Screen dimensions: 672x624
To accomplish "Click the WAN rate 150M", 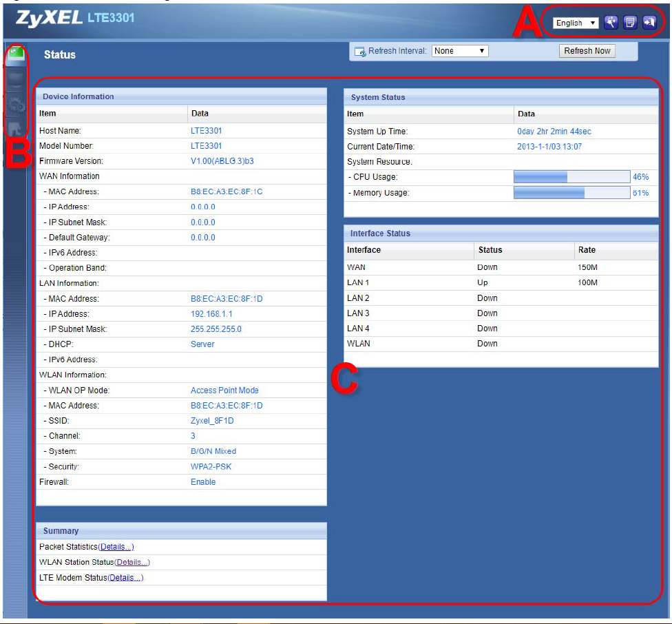I will coord(587,267).
